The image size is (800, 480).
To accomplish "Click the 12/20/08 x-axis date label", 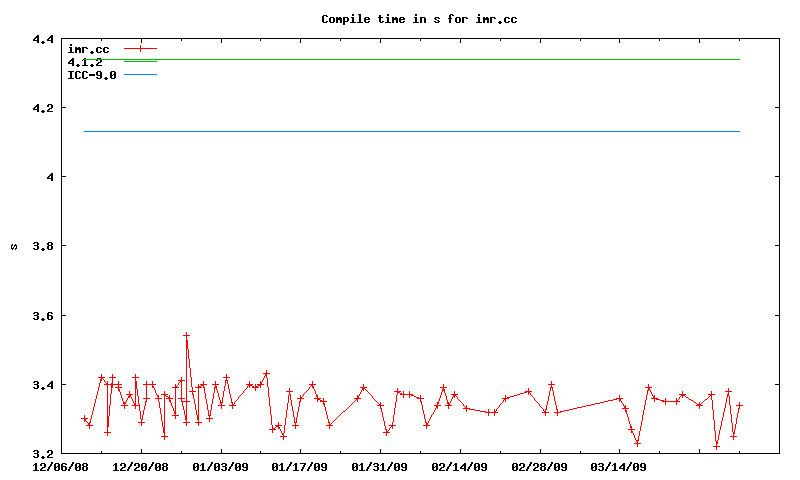I will (x=141, y=466).
